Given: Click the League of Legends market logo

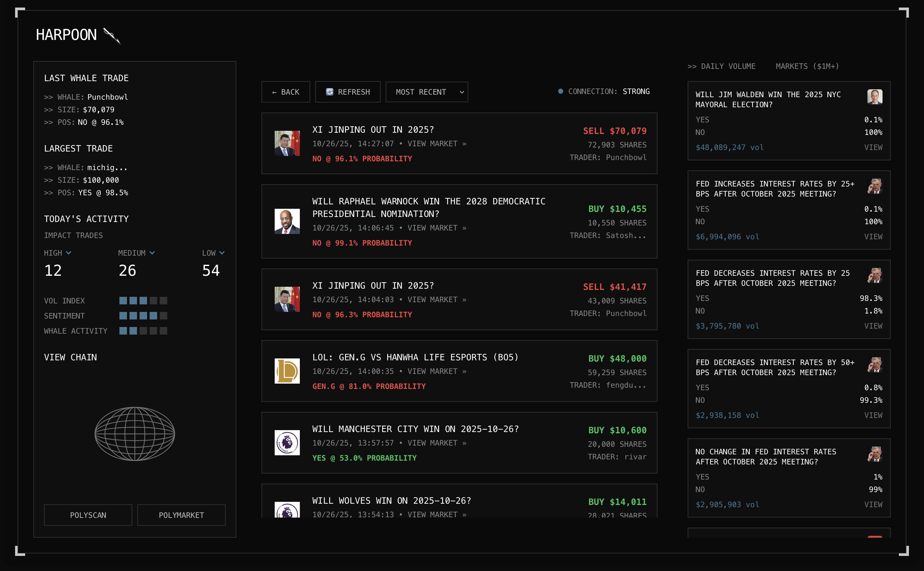Looking at the screenshot, I should [x=287, y=371].
